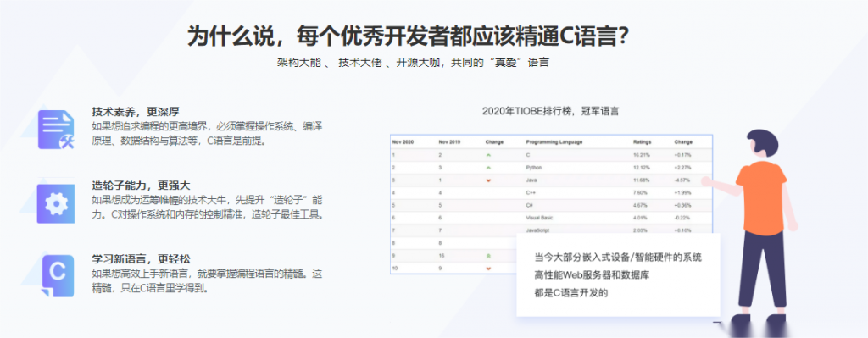This screenshot has width=868, height=338.
Task: Click the C# cell in the table
Action: 530,205
